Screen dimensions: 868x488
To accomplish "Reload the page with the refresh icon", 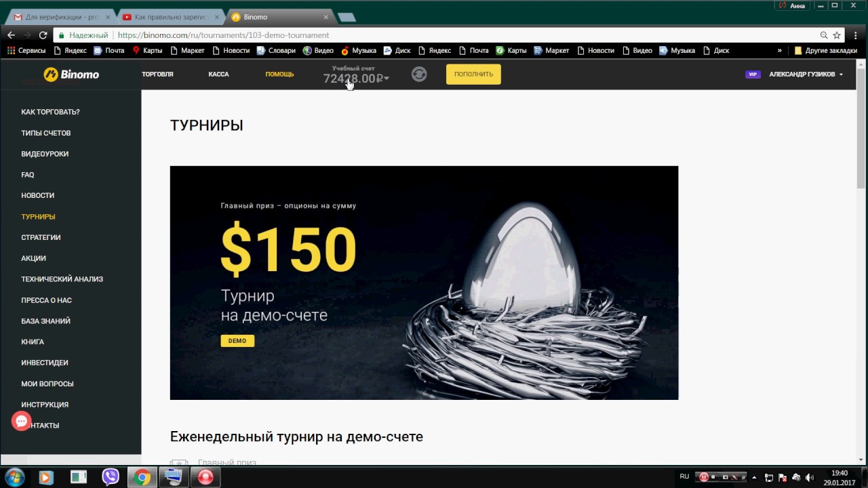I will click(x=43, y=35).
